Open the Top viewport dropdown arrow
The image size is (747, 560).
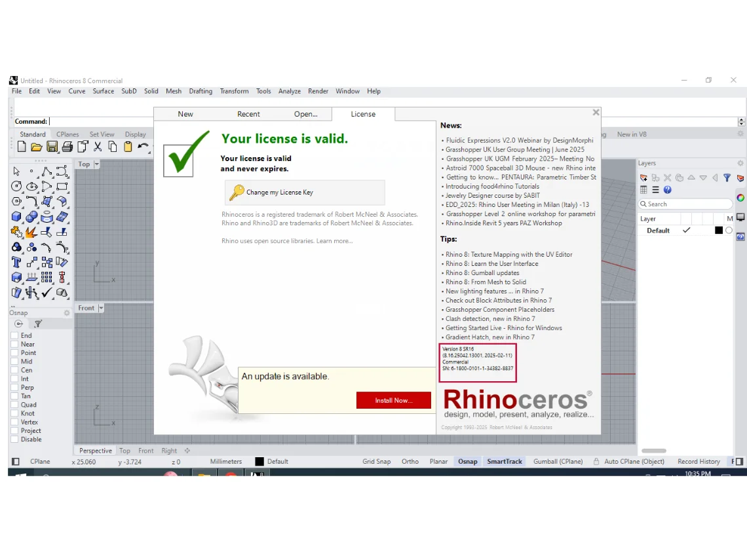(x=97, y=164)
